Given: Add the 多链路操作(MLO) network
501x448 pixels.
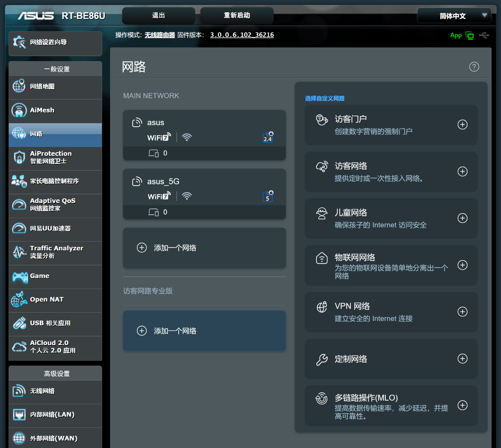Looking at the screenshot, I should coord(462,405).
